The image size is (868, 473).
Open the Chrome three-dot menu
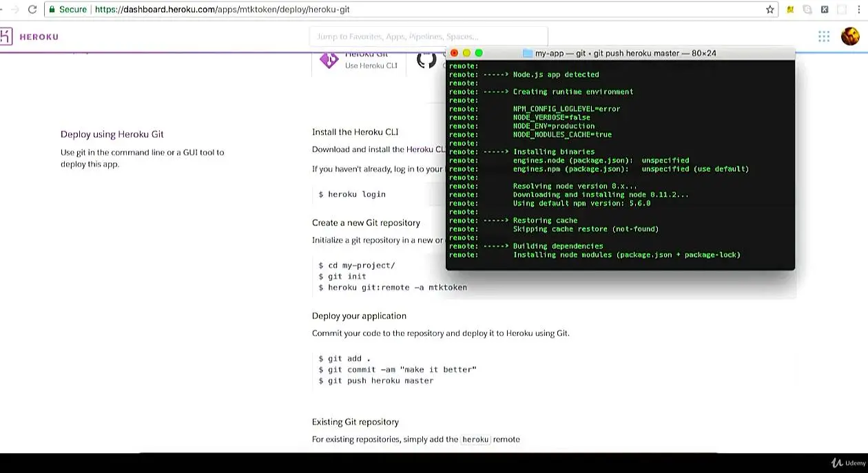pyautogui.click(x=859, y=10)
